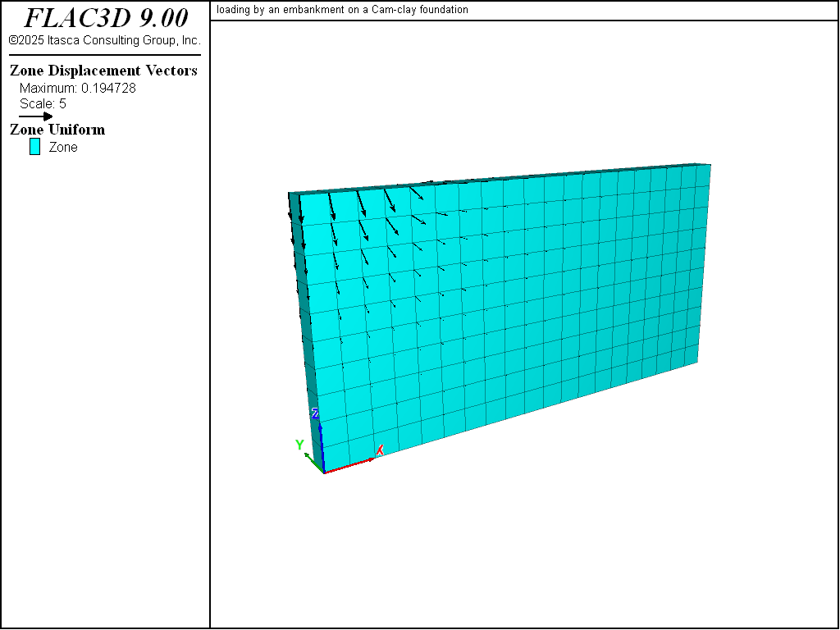Viewport: 840px width, 630px height.
Task: Click the cyan Zone color swatch
Action: (x=34, y=147)
